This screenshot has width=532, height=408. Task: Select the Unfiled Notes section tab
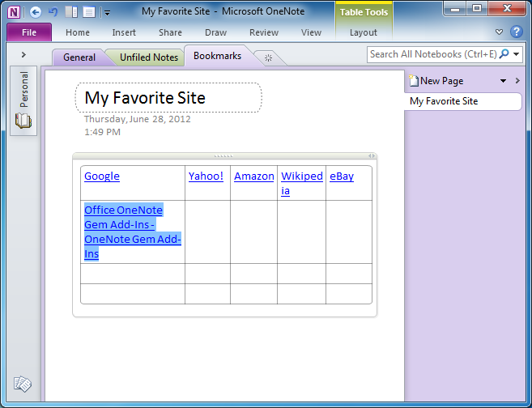tap(149, 57)
